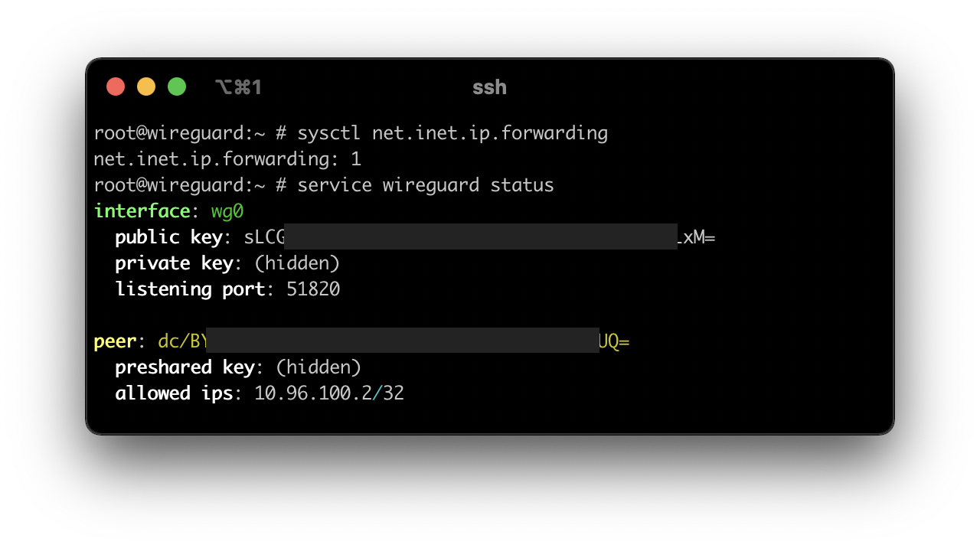Click the public key label
Screen dimensions: 980x548
[x=168, y=237]
